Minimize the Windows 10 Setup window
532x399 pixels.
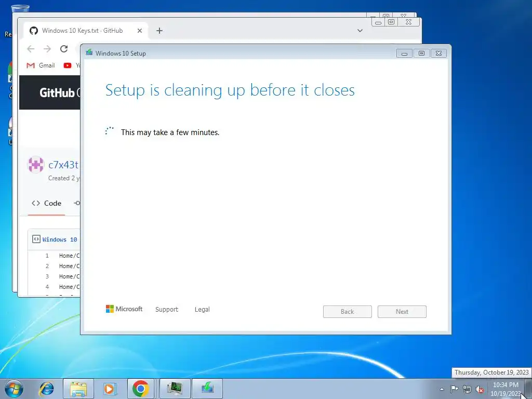tap(404, 54)
